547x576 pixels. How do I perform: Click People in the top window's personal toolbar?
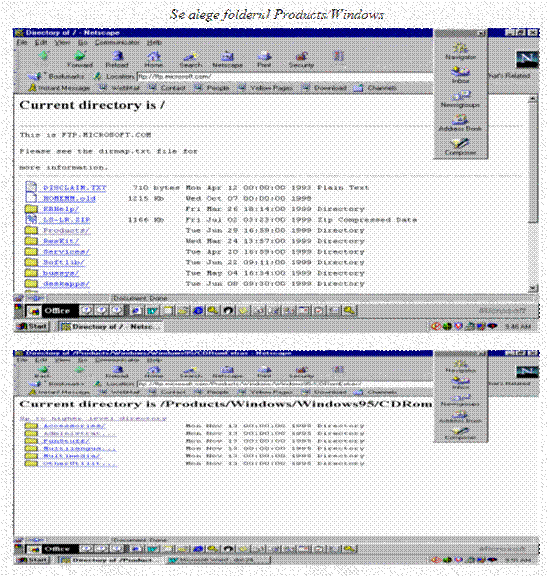click(212, 88)
